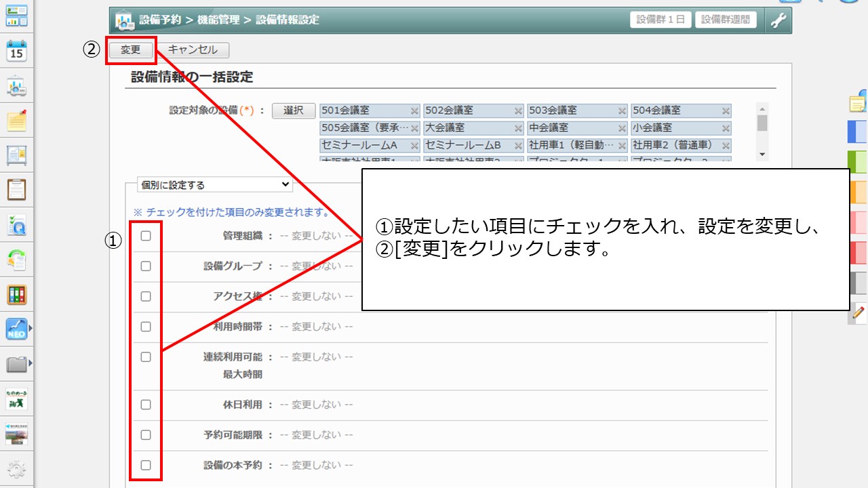Click the pencil edit icon on right edge
The height and width of the screenshot is (488, 868).
point(859,312)
